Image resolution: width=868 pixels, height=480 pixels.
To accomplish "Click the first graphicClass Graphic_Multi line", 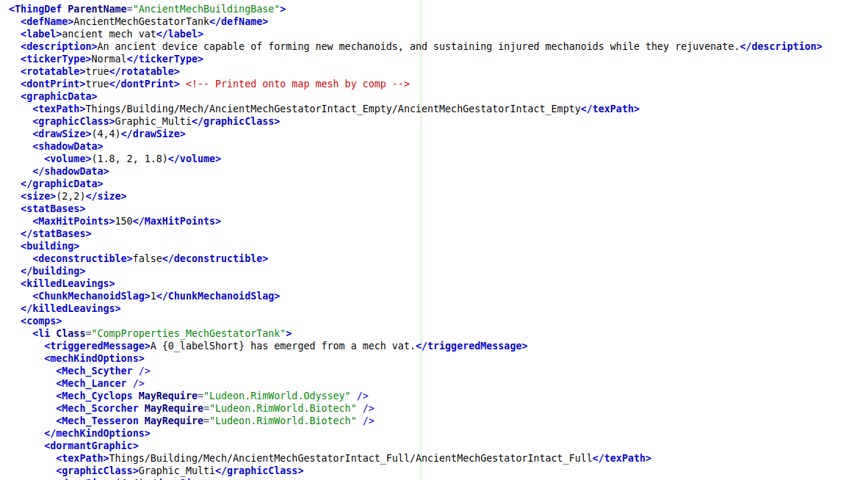I will [x=156, y=122].
